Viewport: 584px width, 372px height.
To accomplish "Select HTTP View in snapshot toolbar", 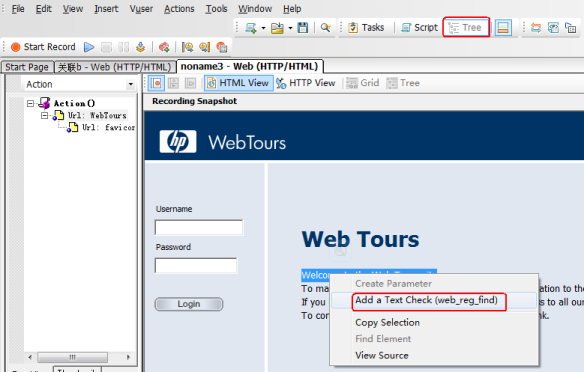I will [306, 83].
